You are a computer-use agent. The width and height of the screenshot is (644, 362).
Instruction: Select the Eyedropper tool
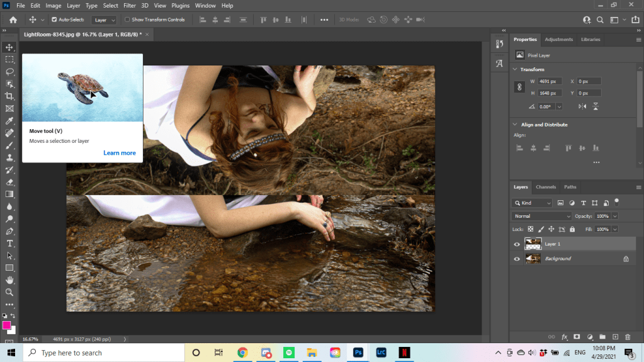coord(9,121)
